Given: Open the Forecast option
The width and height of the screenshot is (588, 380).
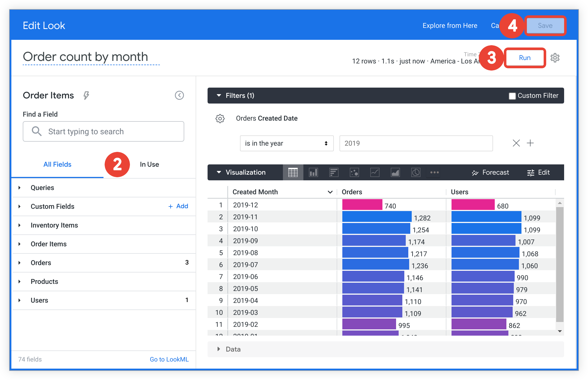Looking at the screenshot, I should pos(490,172).
